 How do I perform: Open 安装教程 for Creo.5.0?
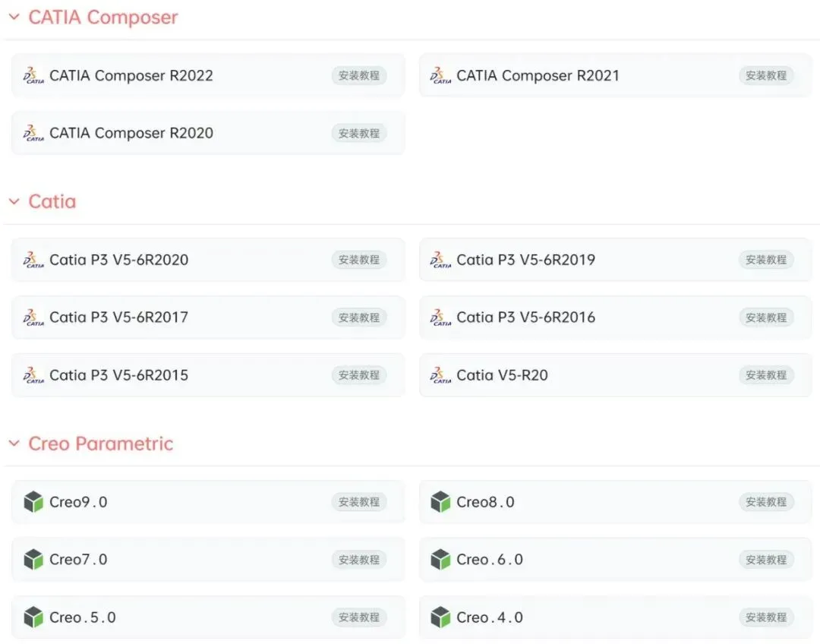[x=358, y=617]
